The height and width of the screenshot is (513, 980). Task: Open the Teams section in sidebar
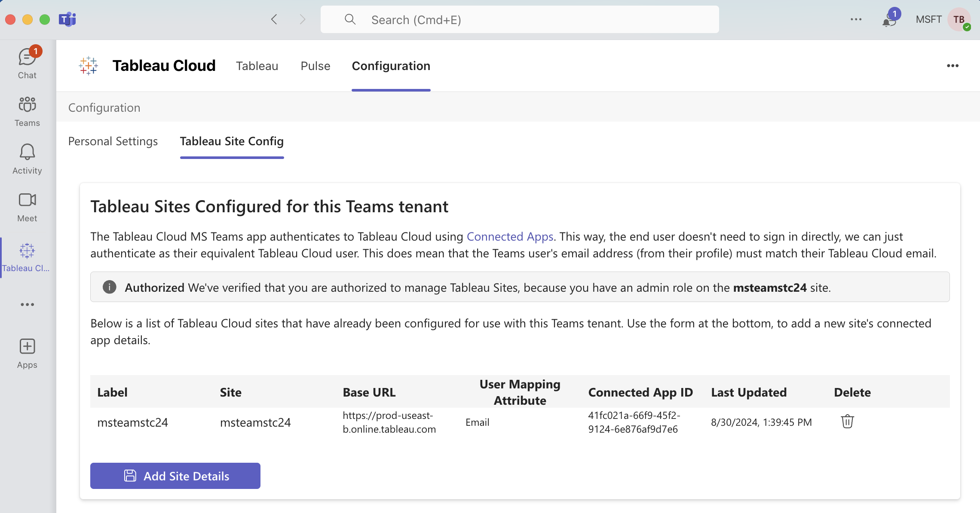coord(27,112)
